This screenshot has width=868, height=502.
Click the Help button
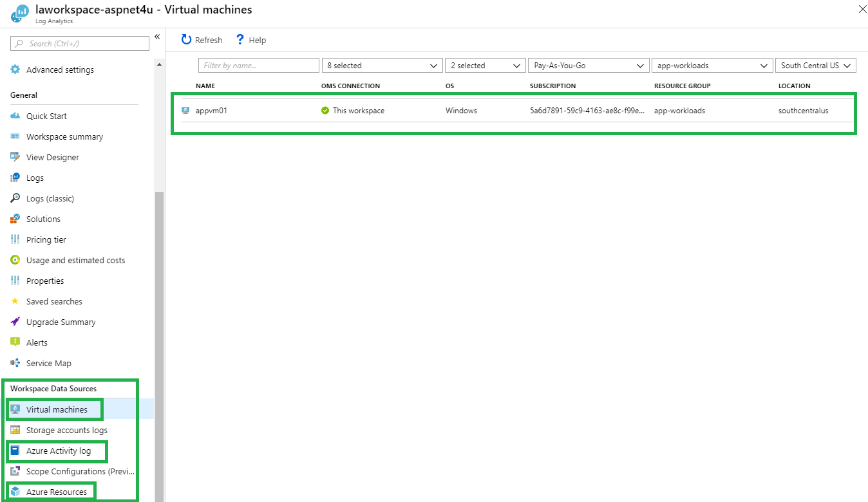tap(250, 40)
